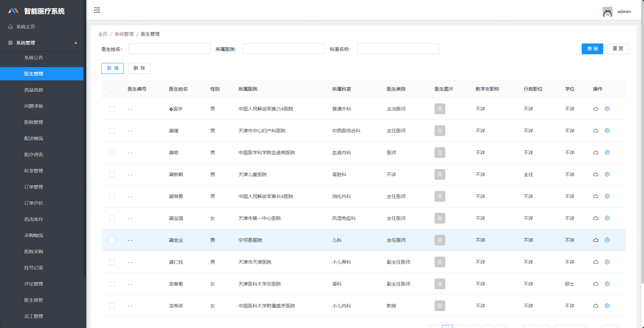Open the gear settings for 龚瑾
This screenshot has width=644, height=328.
[x=607, y=131]
